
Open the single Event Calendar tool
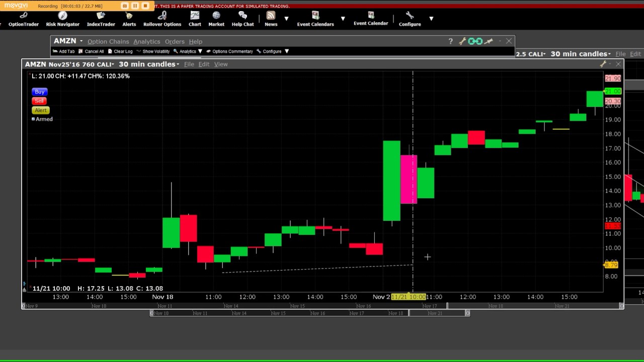point(371,19)
